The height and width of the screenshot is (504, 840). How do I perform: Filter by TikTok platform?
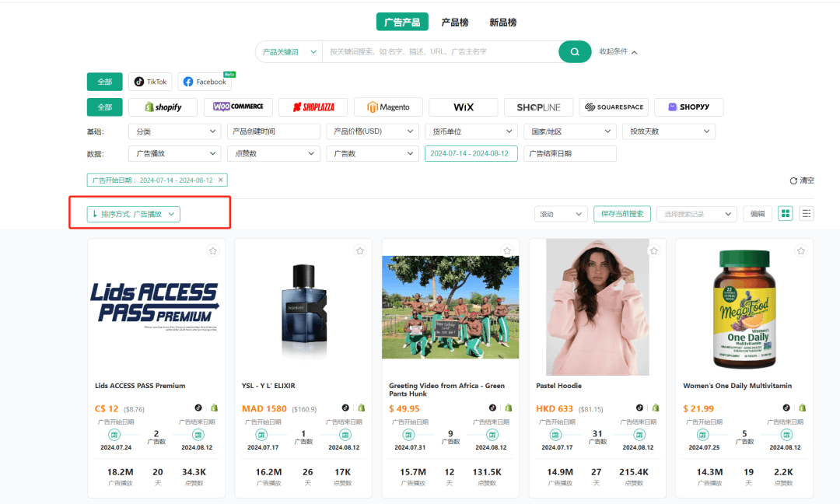coord(150,82)
